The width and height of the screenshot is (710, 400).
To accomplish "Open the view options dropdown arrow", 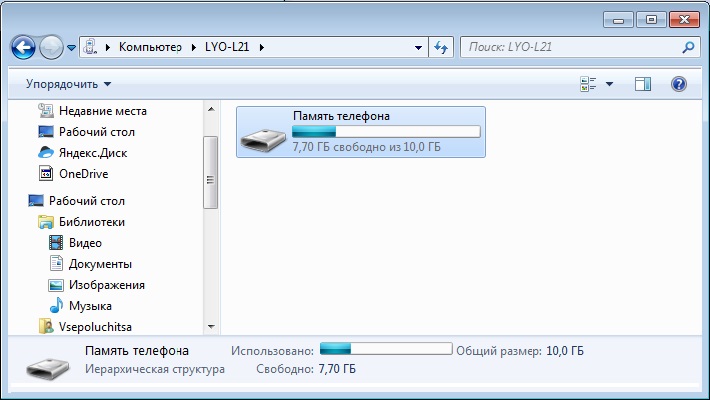I will click(x=609, y=84).
